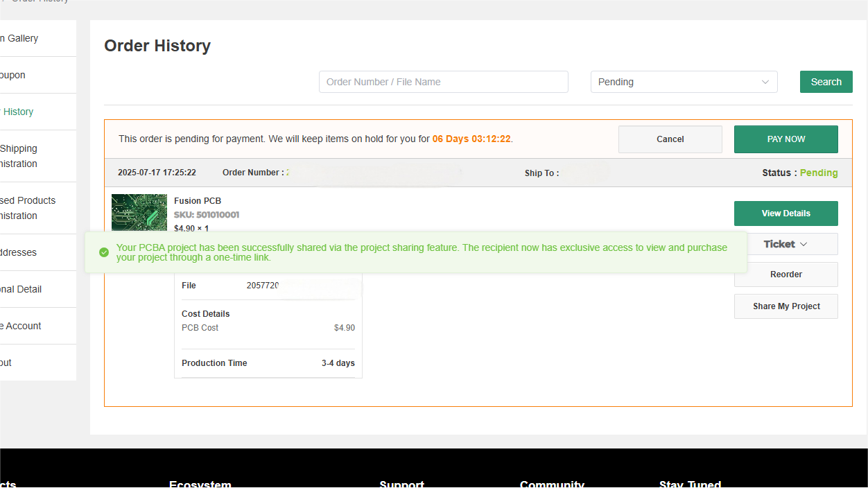
Task: Open the Shipping administration sidebar item
Action: 19,156
